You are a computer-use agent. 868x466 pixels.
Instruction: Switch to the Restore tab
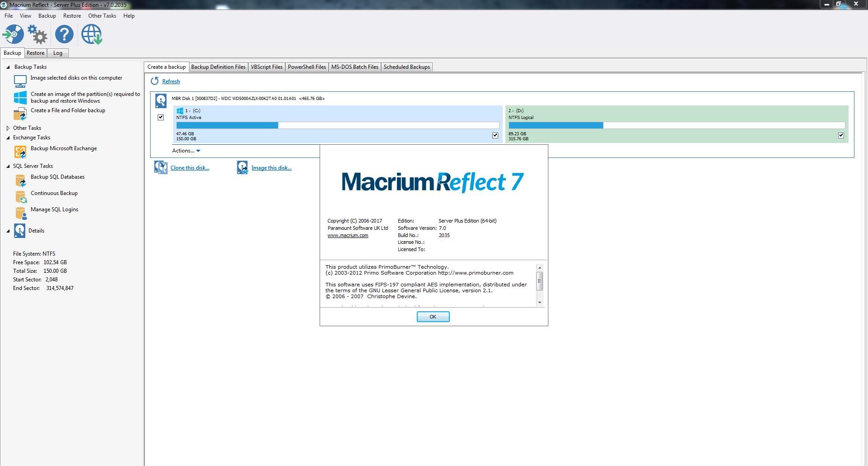35,53
